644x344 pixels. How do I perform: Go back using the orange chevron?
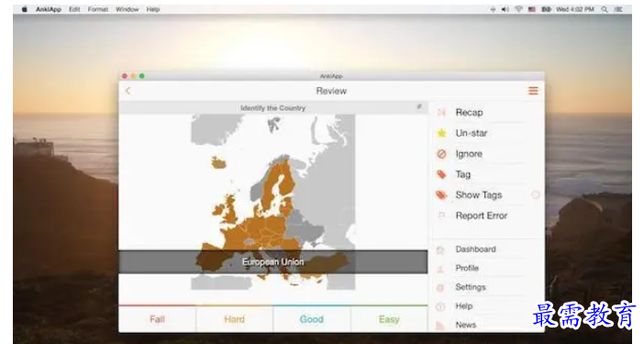128,91
